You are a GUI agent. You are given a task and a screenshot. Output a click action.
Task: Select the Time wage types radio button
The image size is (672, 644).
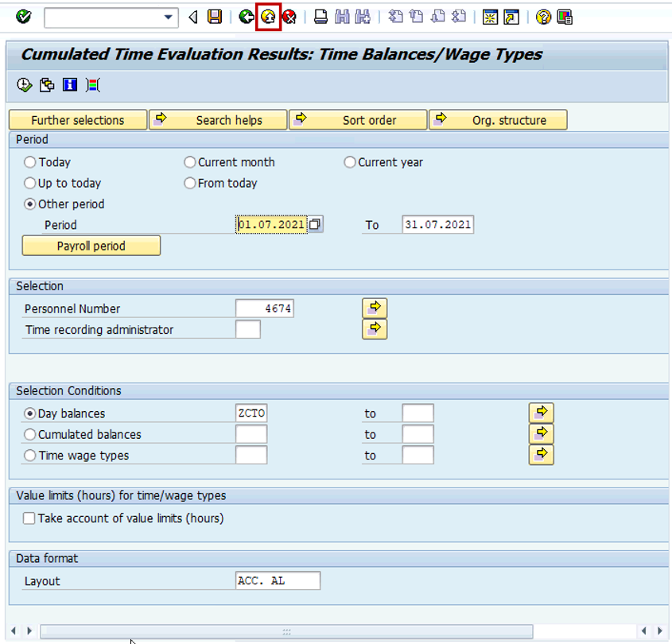pyautogui.click(x=29, y=456)
